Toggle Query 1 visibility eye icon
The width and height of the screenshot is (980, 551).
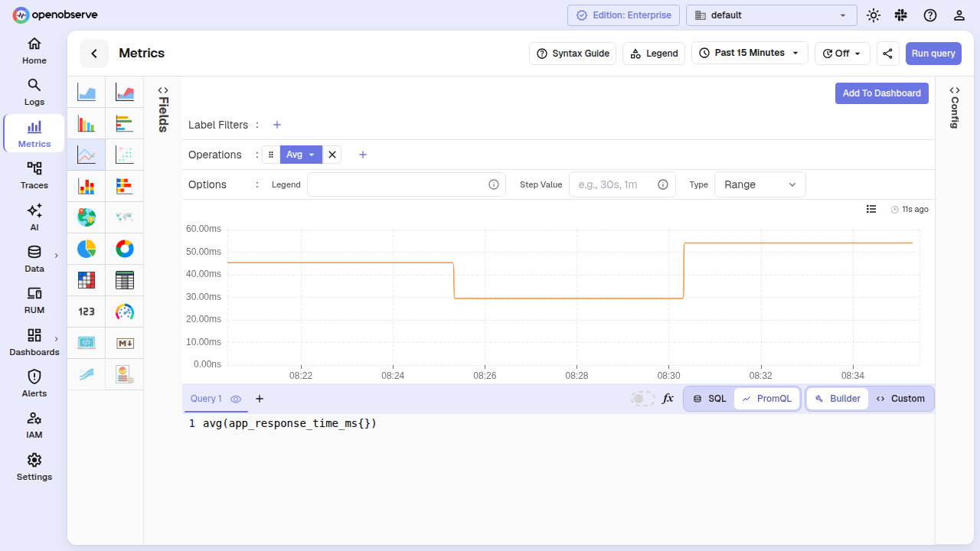[x=236, y=399]
